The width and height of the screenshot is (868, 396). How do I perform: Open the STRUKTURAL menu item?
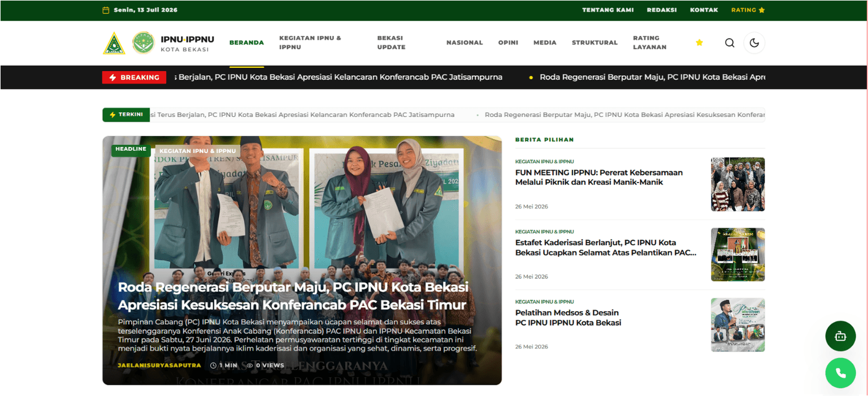click(594, 43)
